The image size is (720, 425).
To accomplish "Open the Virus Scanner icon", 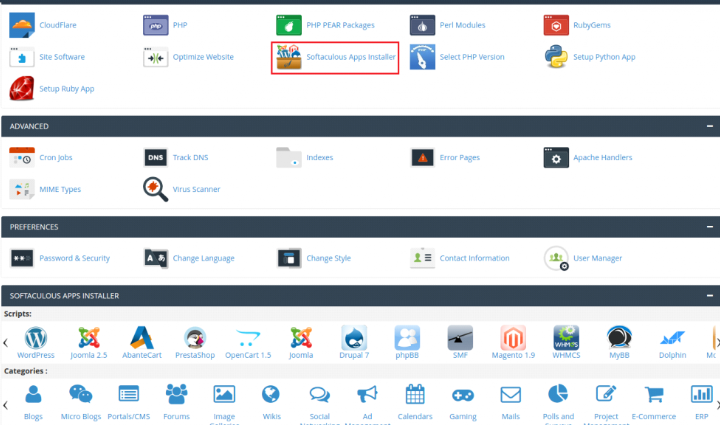I will (155, 189).
